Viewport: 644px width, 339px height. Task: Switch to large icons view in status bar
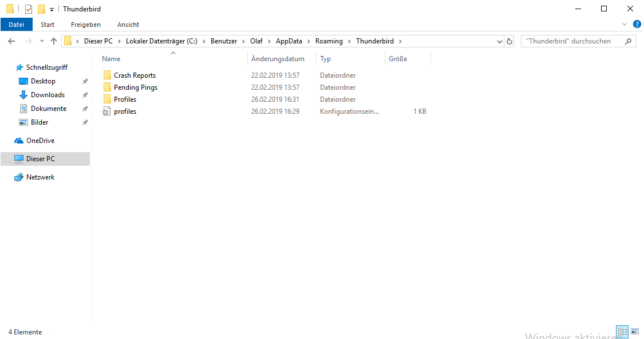(635, 332)
